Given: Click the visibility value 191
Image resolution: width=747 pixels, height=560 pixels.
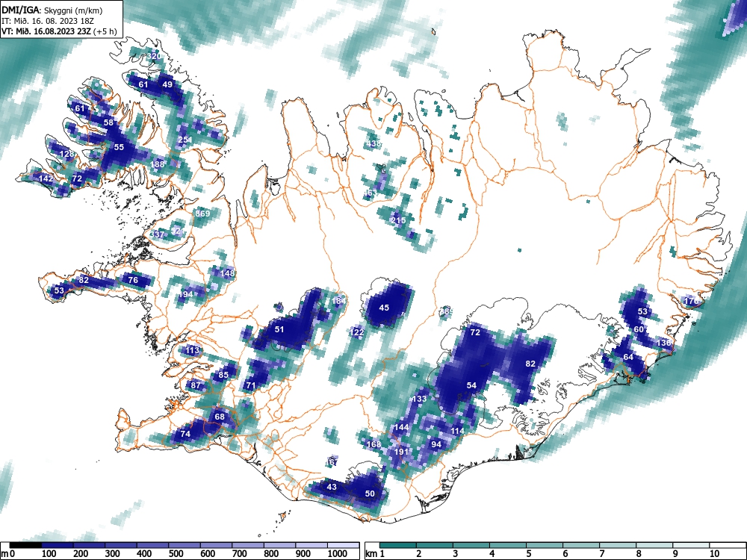Looking at the screenshot, I should [x=402, y=452].
